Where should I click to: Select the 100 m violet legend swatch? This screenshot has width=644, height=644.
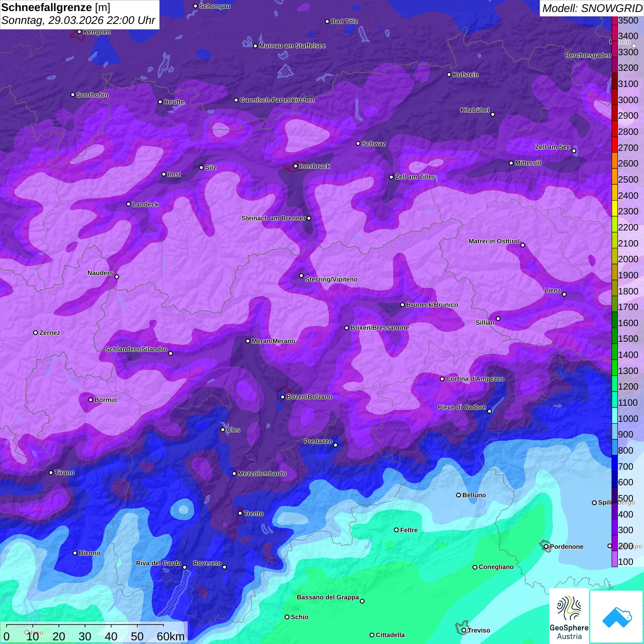coord(615,559)
